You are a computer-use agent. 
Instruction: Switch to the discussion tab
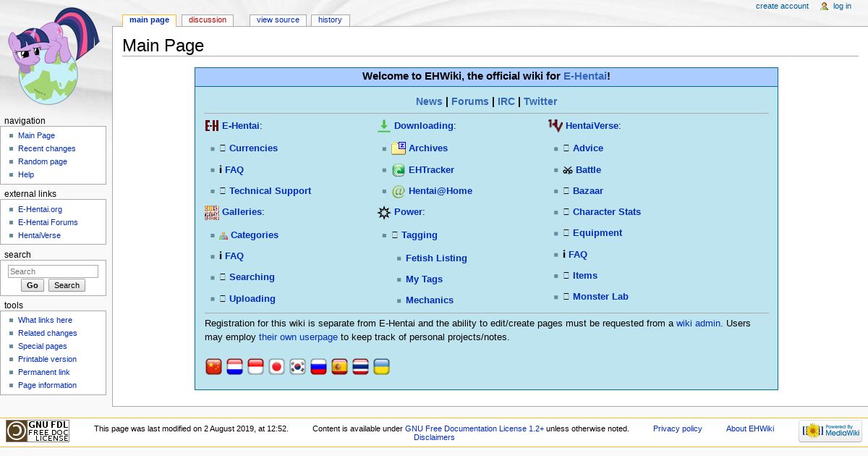click(208, 20)
